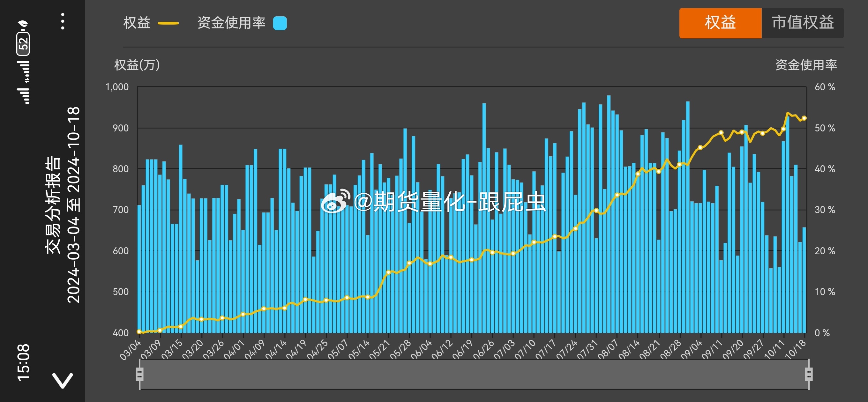This screenshot has width=868, height=402.
Task: Switch to the 市值权益 tab
Action: [803, 23]
